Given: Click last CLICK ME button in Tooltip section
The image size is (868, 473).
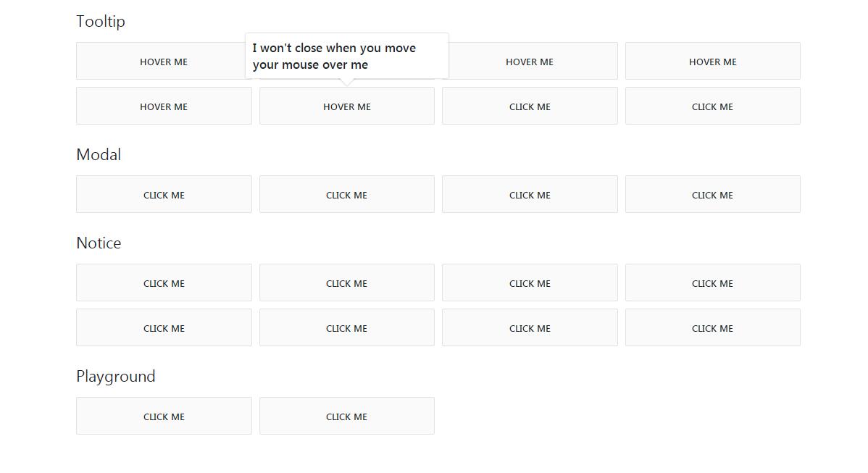Looking at the screenshot, I should point(712,106).
